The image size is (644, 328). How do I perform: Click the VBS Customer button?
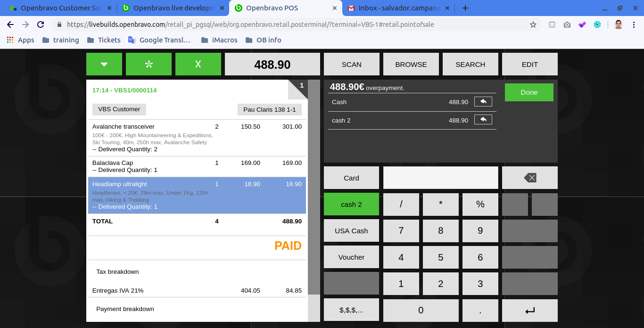[119, 109]
